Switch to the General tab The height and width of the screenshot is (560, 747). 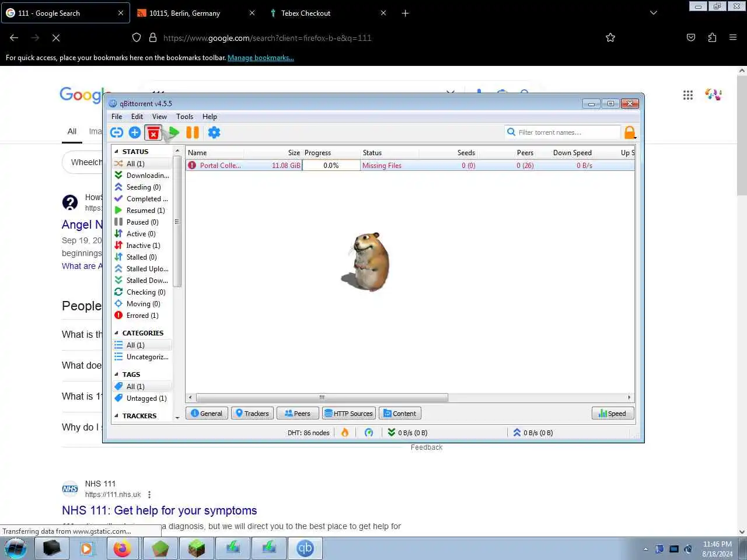click(x=207, y=414)
